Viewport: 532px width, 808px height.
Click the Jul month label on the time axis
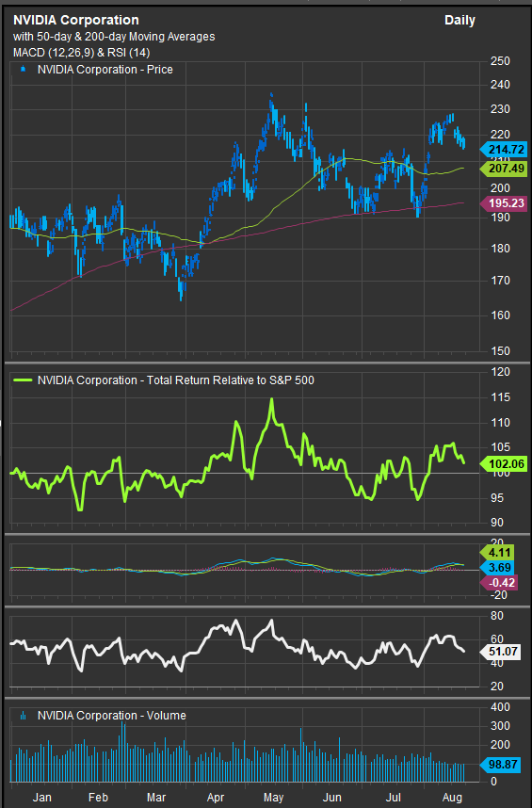point(393,798)
